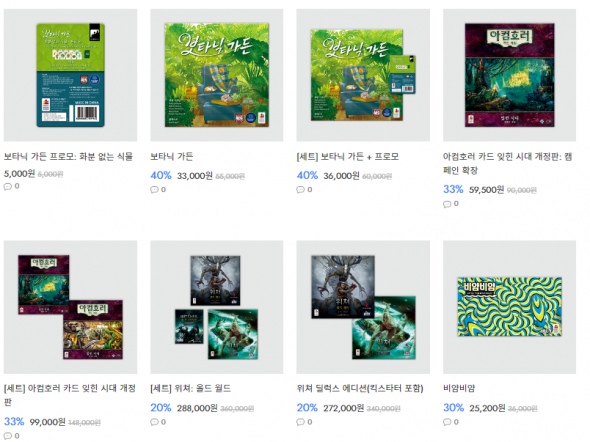Click comment icon under 보타닉 가든 프로모
The image size is (590, 442).
[x=8, y=186]
